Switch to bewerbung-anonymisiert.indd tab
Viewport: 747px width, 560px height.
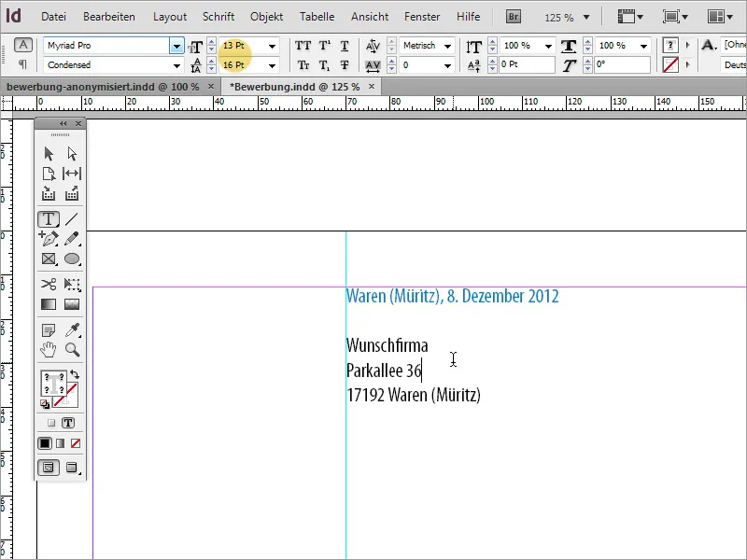click(103, 87)
